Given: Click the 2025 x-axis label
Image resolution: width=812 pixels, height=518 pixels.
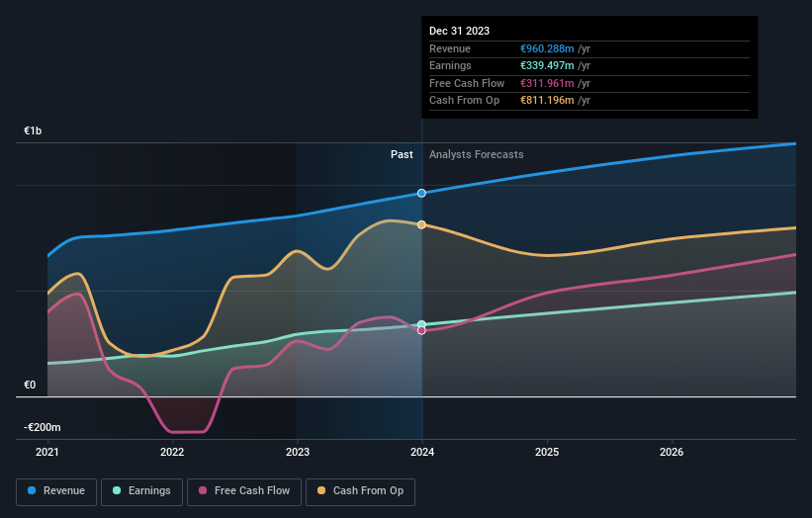Looking at the screenshot, I should pyautogui.click(x=547, y=453).
